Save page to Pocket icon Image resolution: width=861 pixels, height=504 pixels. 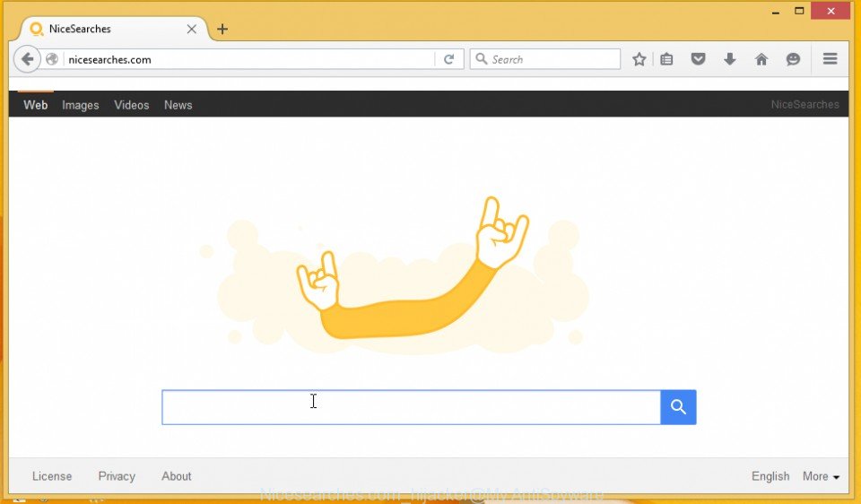tap(698, 59)
